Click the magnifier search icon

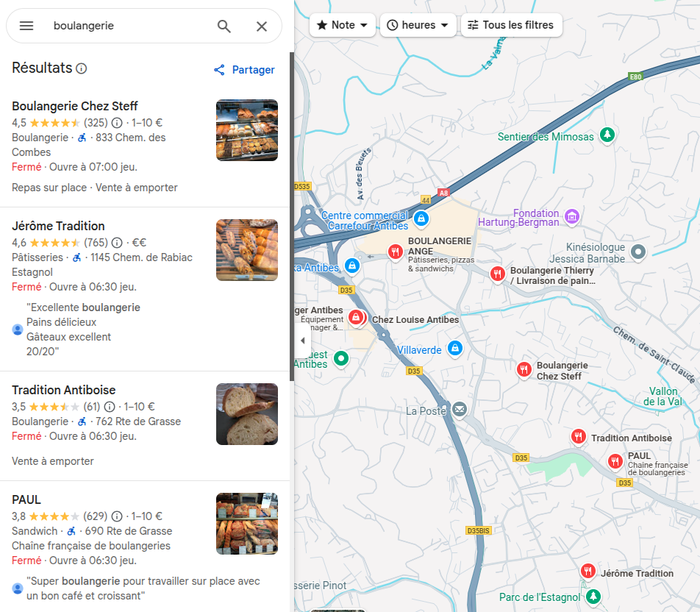(224, 26)
